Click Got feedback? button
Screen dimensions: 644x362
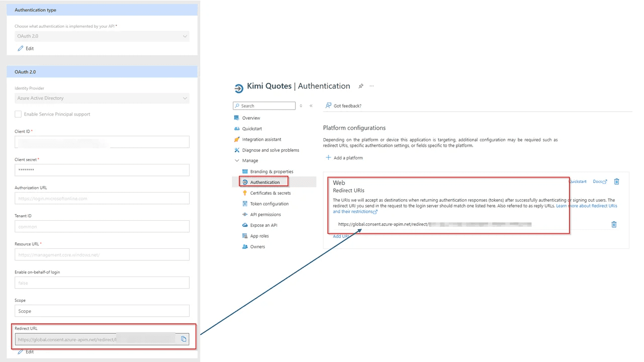coord(343,106)
